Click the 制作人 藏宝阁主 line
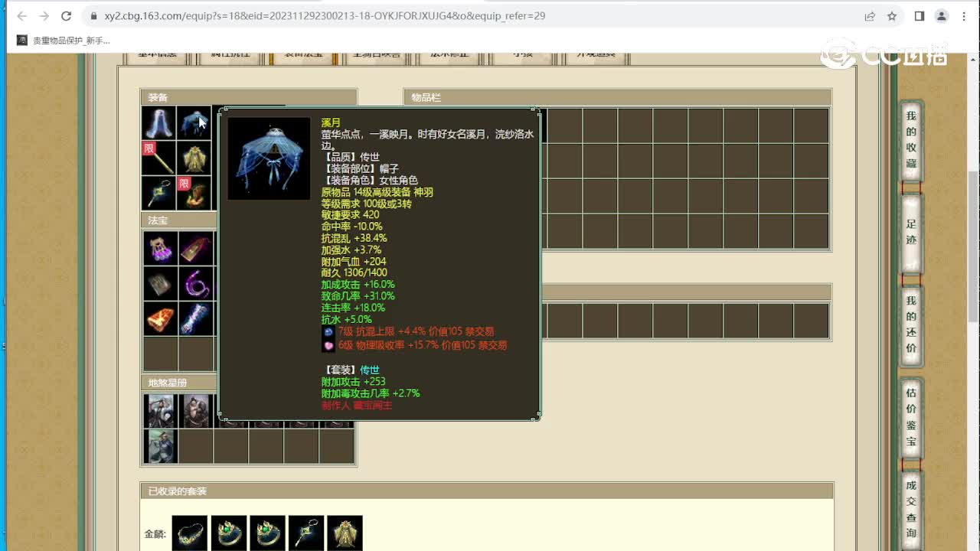Image resolution: width=980 pixels, height=551 pixels. click(357, 405)
